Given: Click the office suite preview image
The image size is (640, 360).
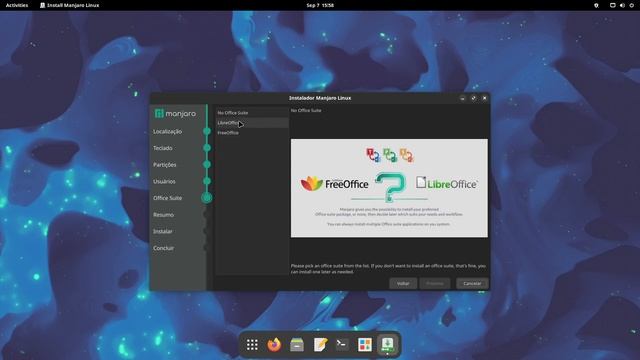Looking at the screenshot, I should click(x=389, y=188).
